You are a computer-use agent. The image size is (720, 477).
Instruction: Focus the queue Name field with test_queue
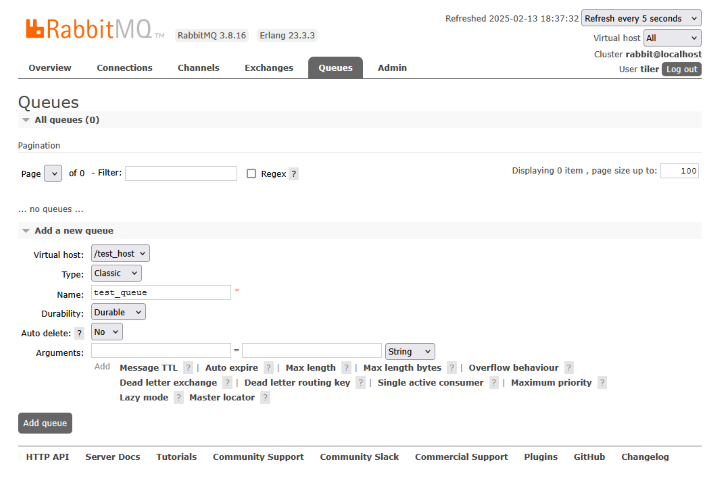[x=161, y=292]
